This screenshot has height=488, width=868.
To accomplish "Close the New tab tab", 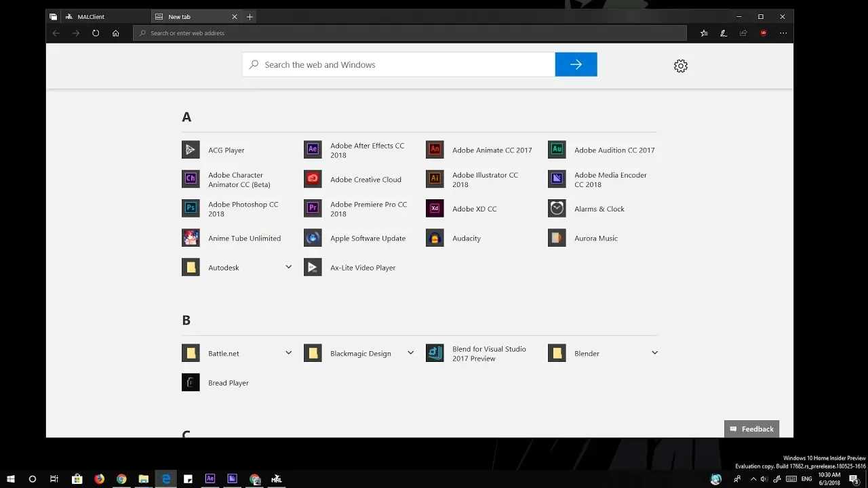I will (x=235, y=16).
